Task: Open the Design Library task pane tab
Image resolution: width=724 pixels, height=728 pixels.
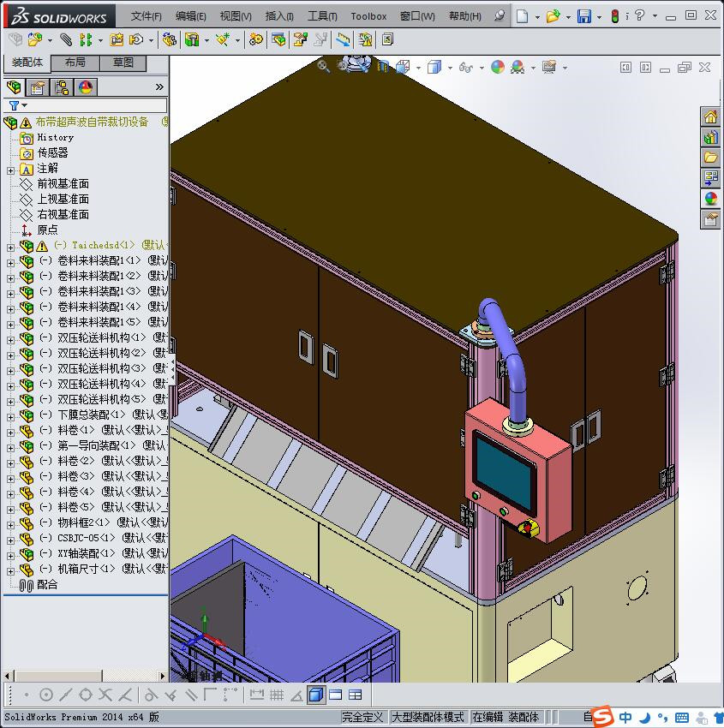Action: coord(710,137)
